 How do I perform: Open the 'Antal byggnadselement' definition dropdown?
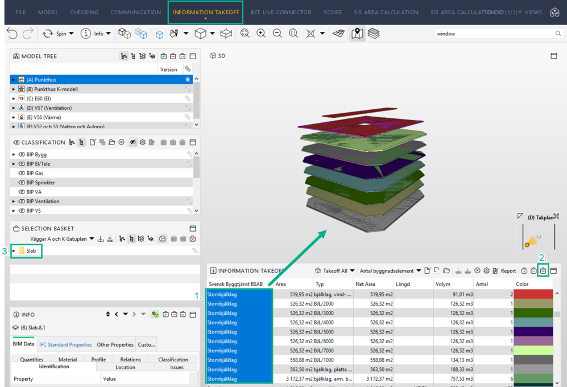[x=418, y=271]
